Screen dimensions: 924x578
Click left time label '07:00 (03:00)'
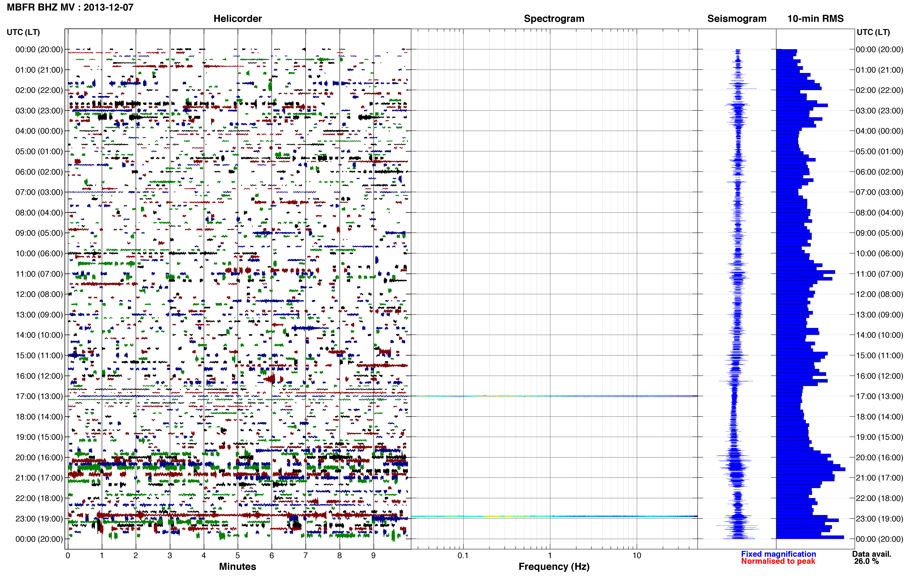coord(39,192)
